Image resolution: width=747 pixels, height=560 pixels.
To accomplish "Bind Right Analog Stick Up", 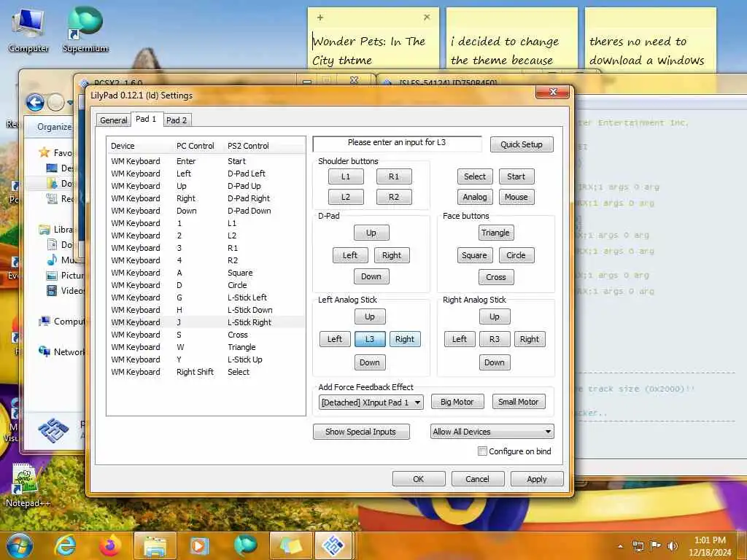I will (x=495, y=316).
